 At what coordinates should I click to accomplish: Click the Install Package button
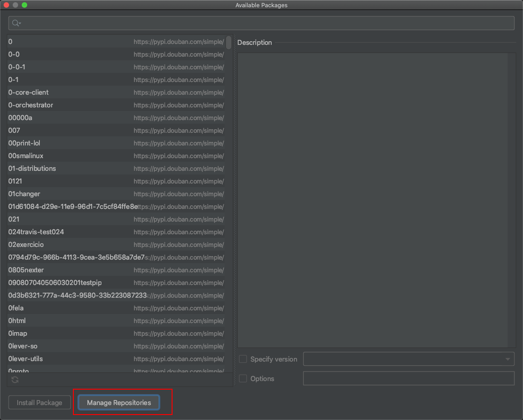click(x=39, y=402)
